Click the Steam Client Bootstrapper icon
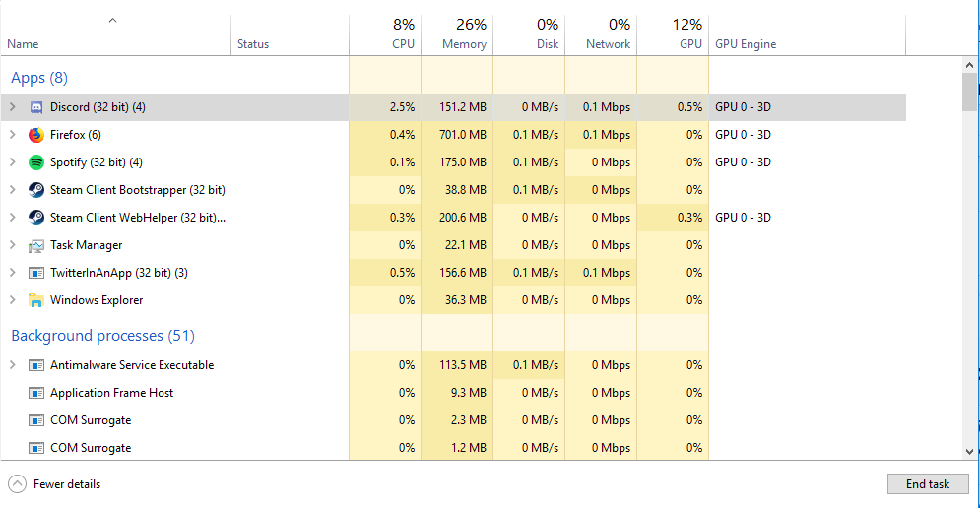The image size is (980, 508). click(36, 190)
